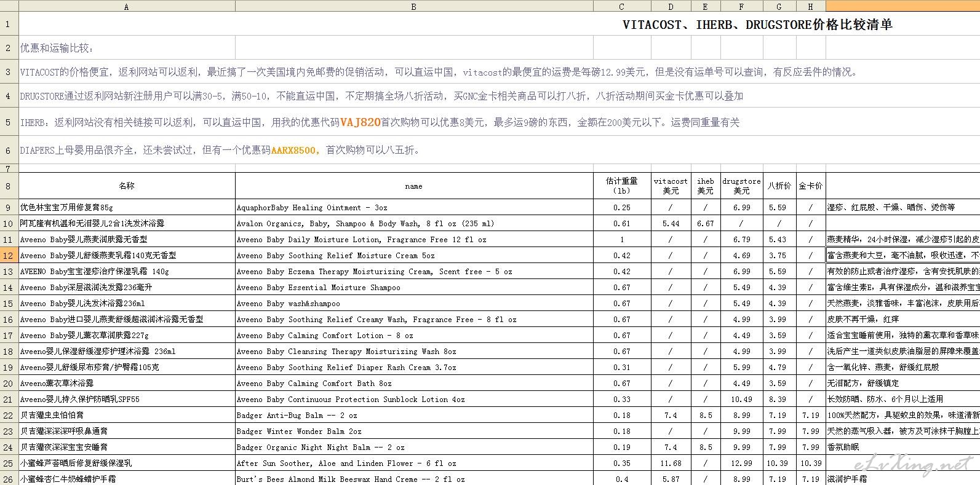Click the row 3 VITACOST description text

tap(439, 72)
